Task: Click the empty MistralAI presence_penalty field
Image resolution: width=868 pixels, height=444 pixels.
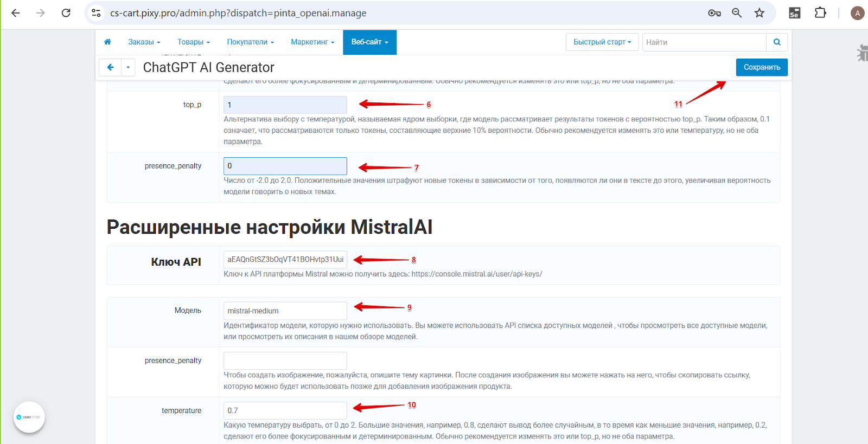Action: click(x=285, y=361)
